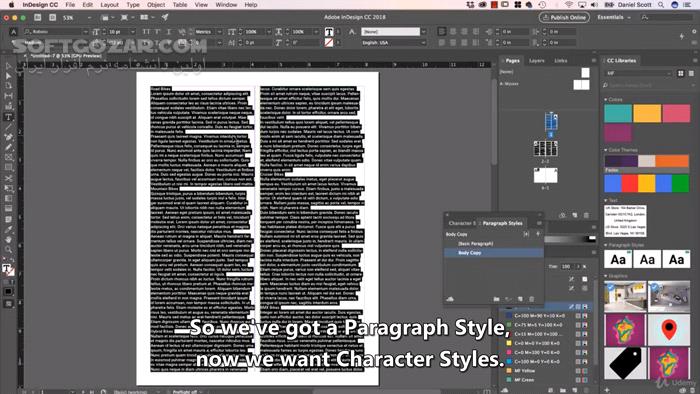Delete selected style in Paragraph Styles panel

[532, 299]
